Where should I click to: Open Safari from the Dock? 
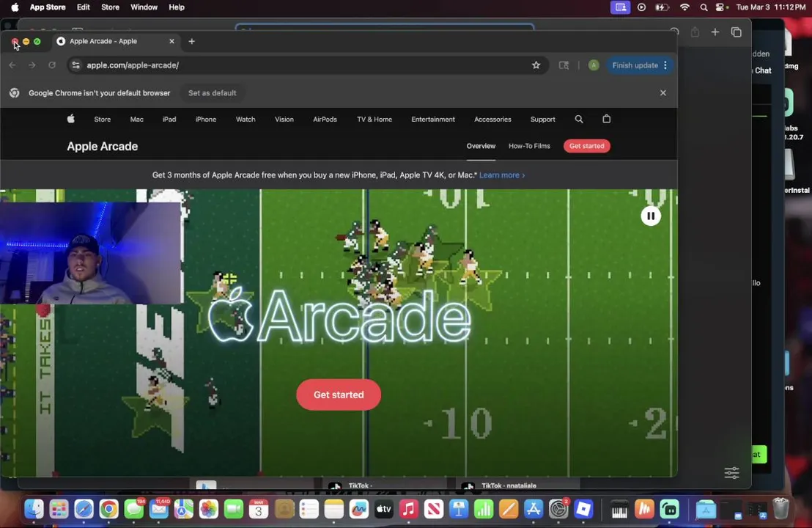tap(84, 510)
